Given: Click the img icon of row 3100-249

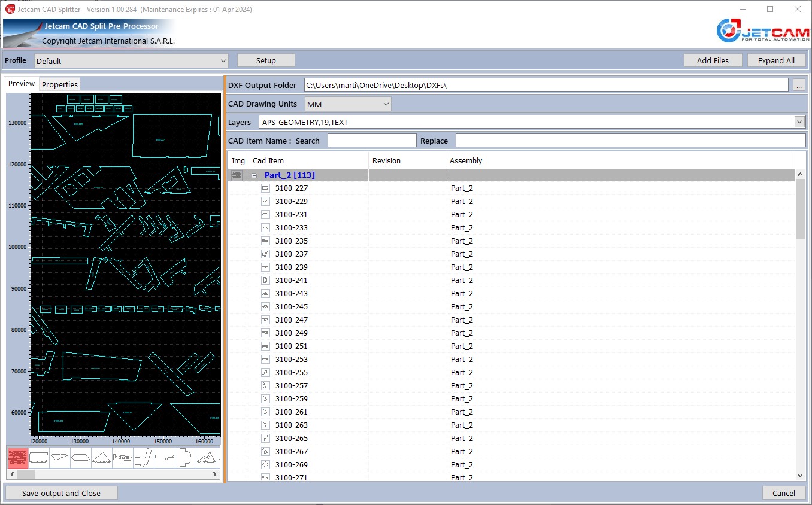Looking at the screenshot, I should tap(265, 333).
